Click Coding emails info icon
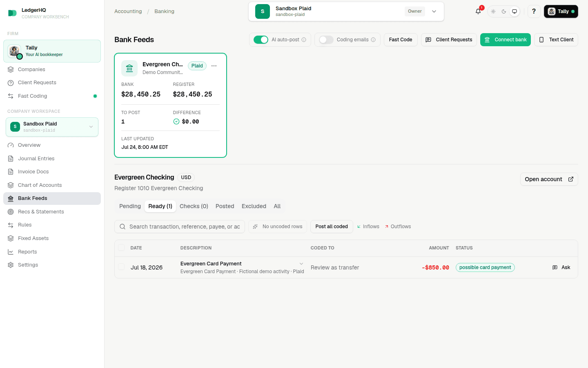The width and height of the screenshot is (588, 368). point(373,40)
